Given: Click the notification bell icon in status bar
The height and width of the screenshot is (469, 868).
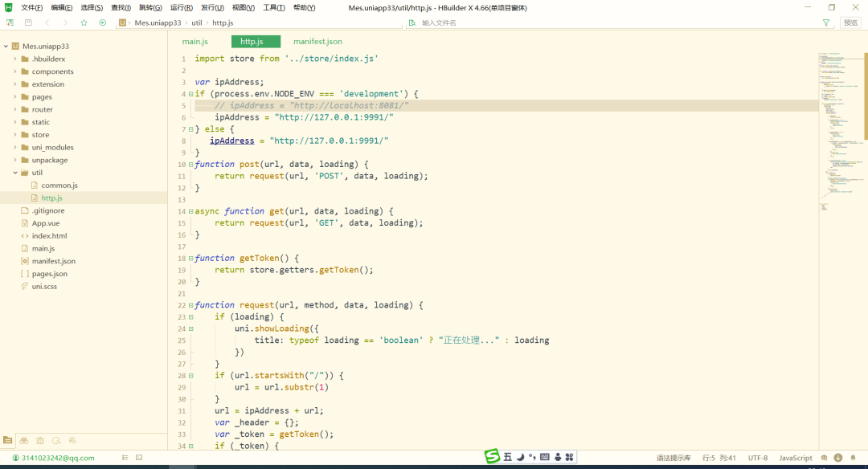Looking at the screenshot, I should [x=854, y=458].
